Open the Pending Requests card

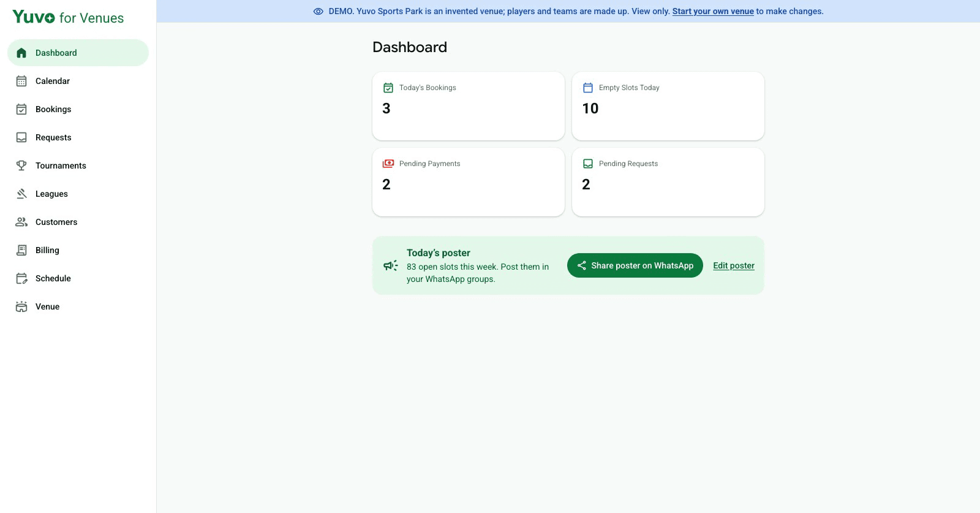[x=668, y=182]
